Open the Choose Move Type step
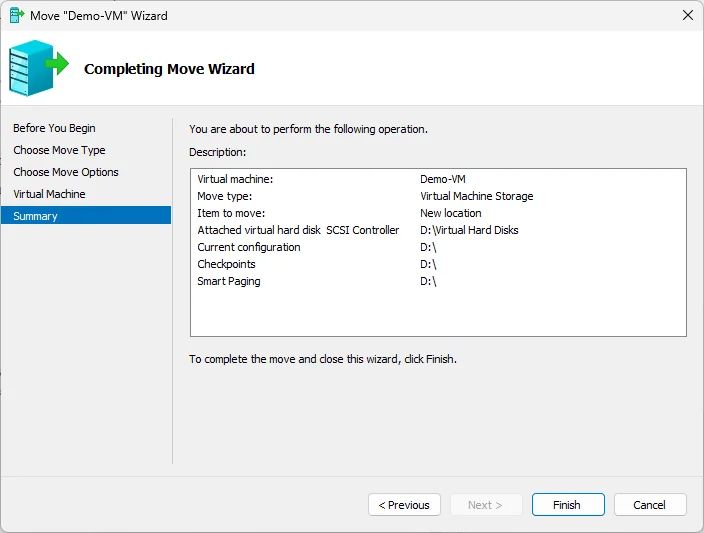The width and height of the screenshot is (704, 533). point(59,150)
